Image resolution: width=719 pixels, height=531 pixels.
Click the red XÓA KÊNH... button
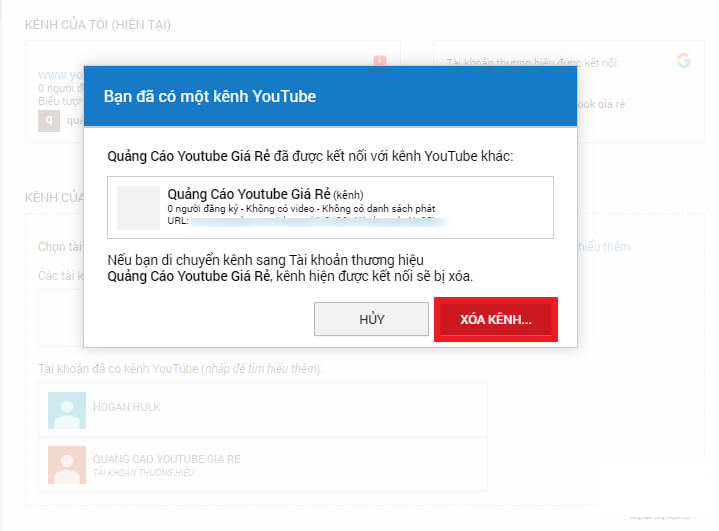point(496,319)
